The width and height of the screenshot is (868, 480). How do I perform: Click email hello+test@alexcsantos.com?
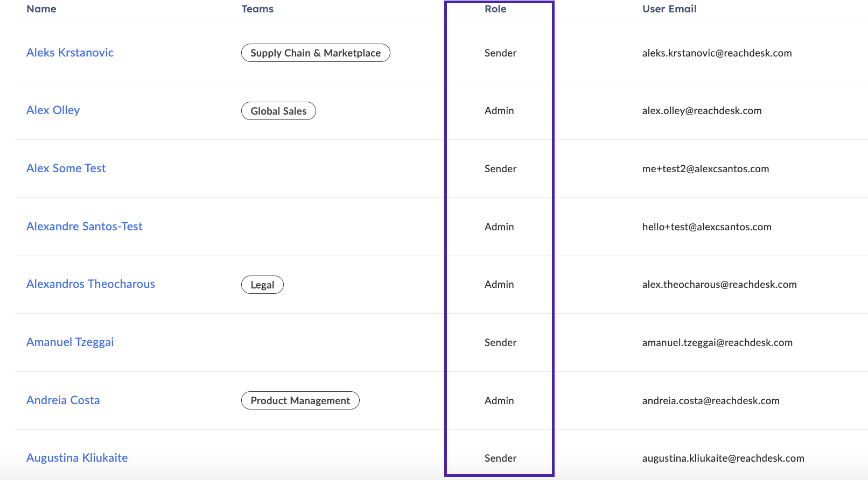click(706, 227)
